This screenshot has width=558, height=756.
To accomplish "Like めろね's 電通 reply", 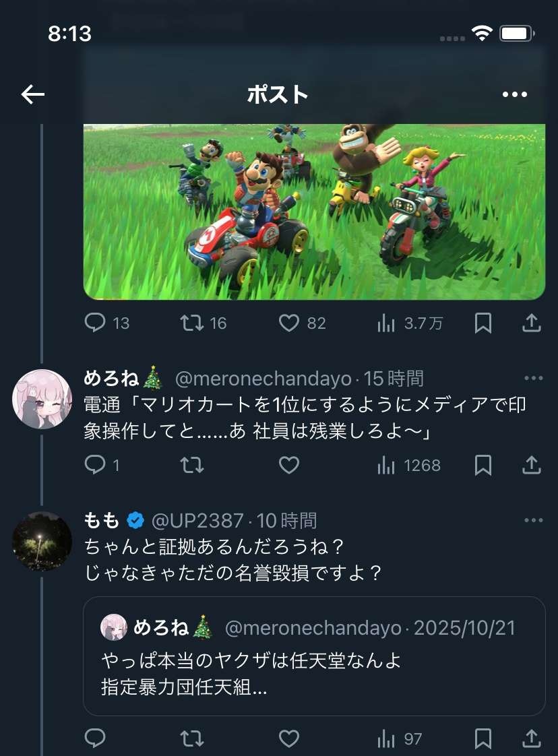I will coord(289,465).
